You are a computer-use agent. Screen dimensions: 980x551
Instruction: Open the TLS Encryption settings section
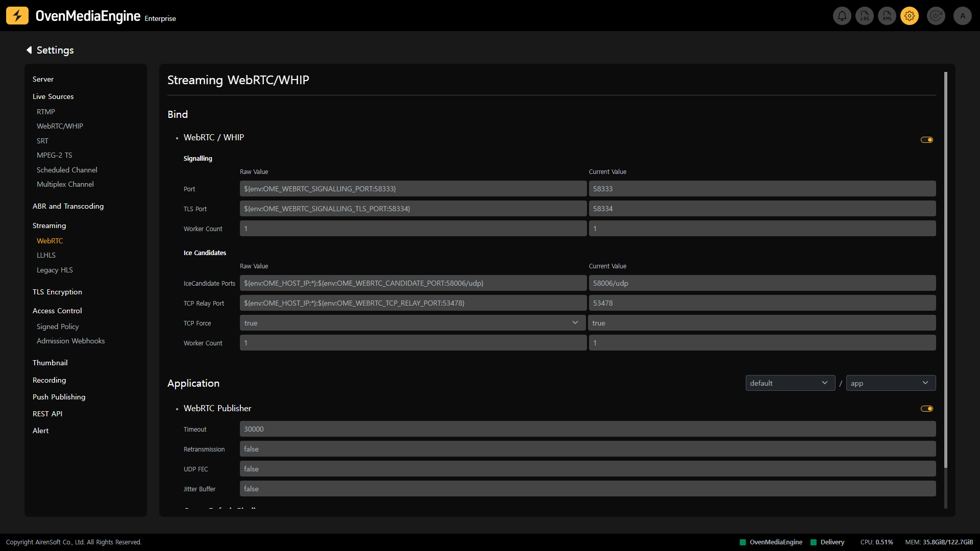point(57,292)
